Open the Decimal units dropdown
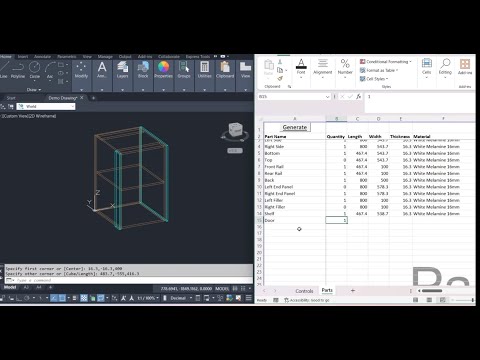This screenshot has height=360, width=480. point(180,298)
